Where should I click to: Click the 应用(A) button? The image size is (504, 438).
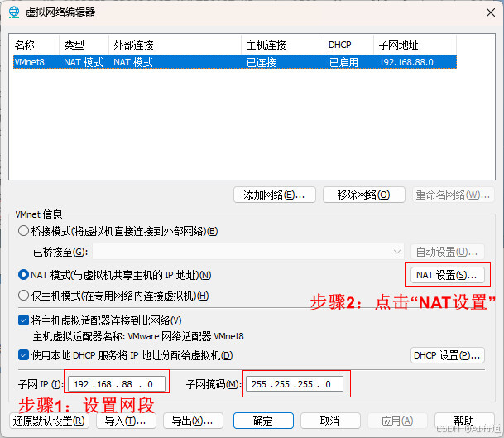point(397,421)
